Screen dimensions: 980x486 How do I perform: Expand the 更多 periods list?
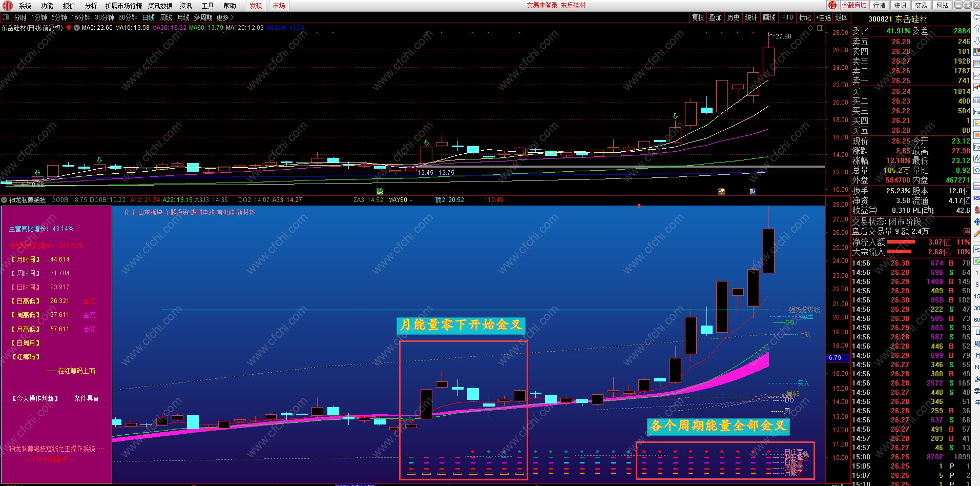click(x=225, y=17)
